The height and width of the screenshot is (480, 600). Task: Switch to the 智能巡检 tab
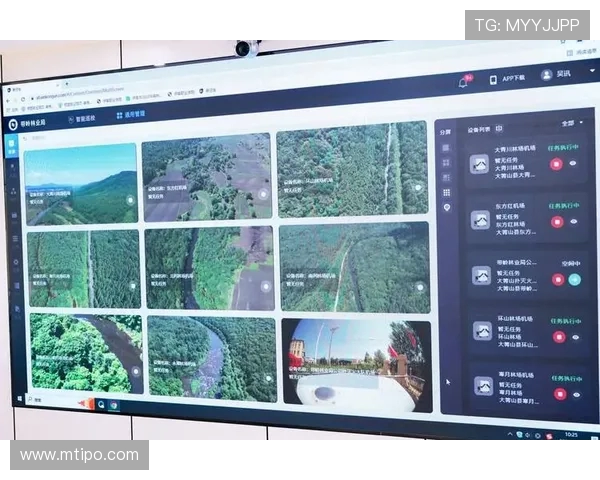click(87, 118)
